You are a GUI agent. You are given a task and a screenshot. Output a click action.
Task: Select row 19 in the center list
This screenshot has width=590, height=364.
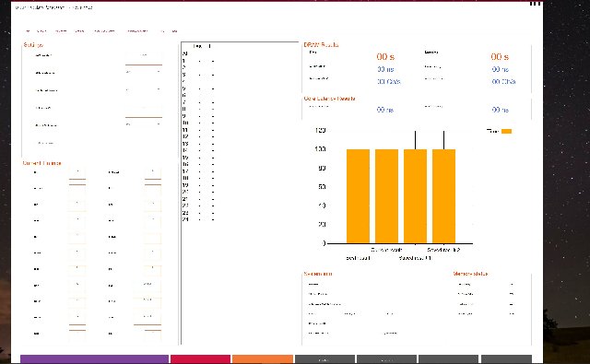198,185
